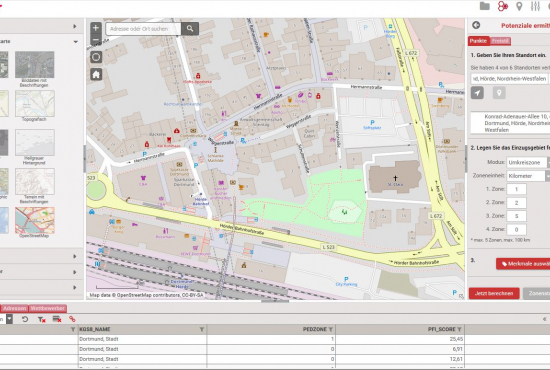The width and height of the screenshot is (550, 370).
Task: Click the navigation arrow locate-me button
Action: (x=477, y=93)
